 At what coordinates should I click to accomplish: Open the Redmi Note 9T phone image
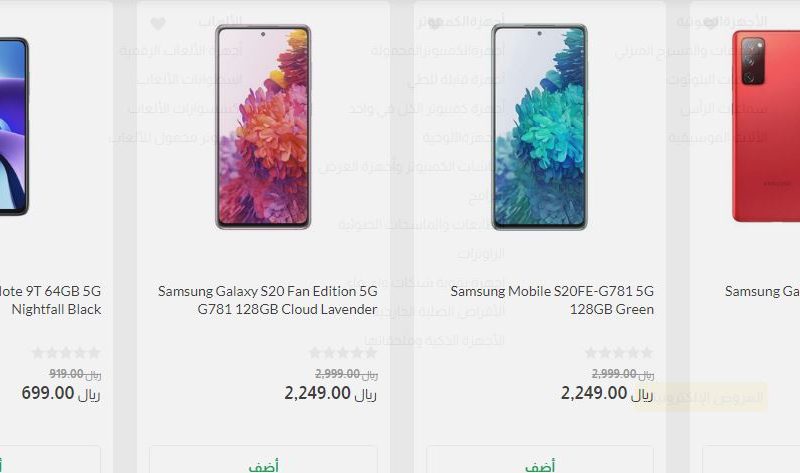tap(14, 126)
